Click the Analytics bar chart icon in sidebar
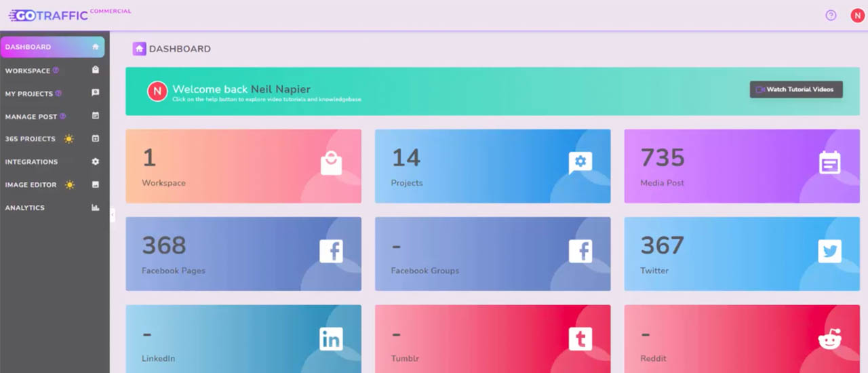The image size is (868, 373). pyautogui.click(x=96, y=208)
